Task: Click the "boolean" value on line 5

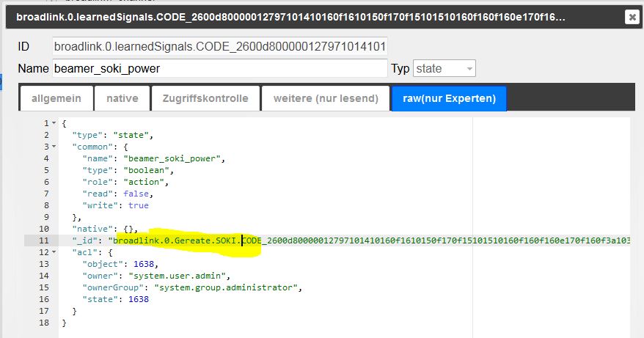Action: [146, 170]
